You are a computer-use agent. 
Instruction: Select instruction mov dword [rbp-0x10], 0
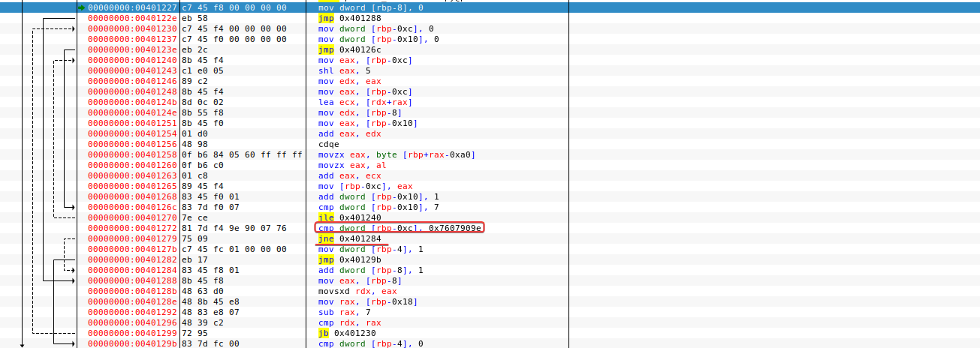[378, 39]
